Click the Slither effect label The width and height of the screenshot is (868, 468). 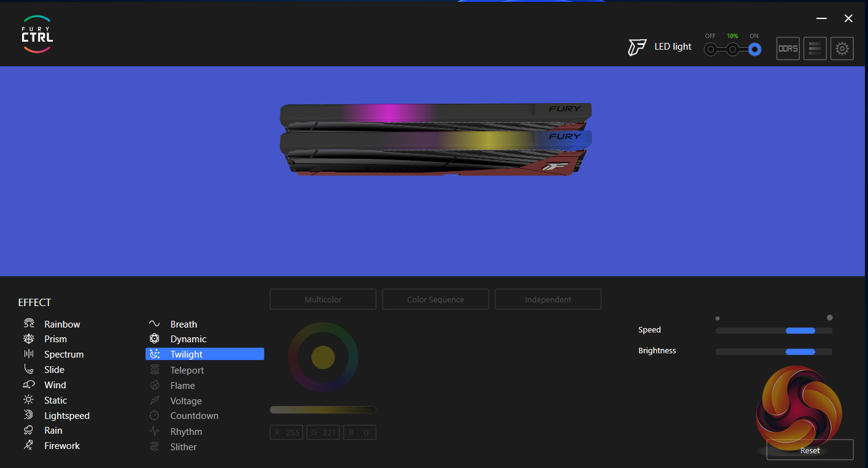[x=184, y=447]
